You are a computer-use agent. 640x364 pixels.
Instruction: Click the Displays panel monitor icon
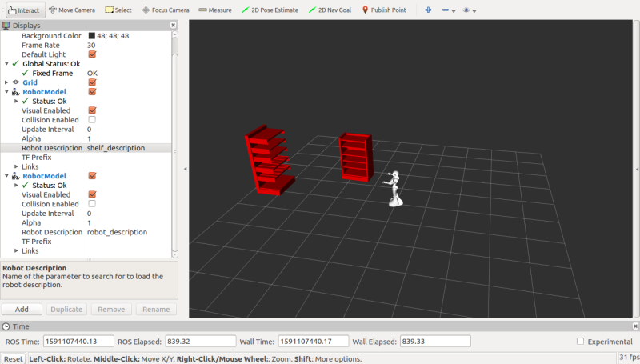point(6,26)
